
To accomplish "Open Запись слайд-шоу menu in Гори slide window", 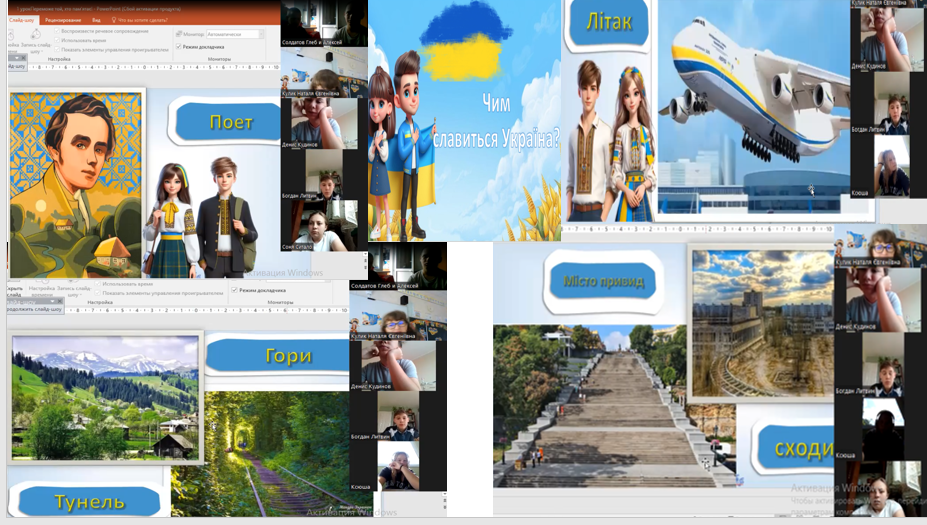I will (x=74, y=291).
